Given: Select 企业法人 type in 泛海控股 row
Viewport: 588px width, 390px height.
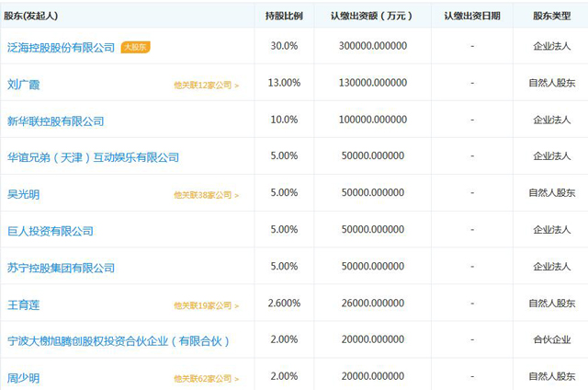Looking at the screenshot, I should [551, 46].
